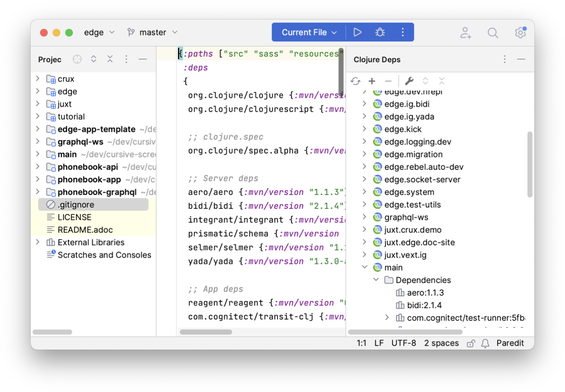Viewport: 565px width, 392px height.
Task: Expand the edge-app-template module
Action: (x=38, y=129)
